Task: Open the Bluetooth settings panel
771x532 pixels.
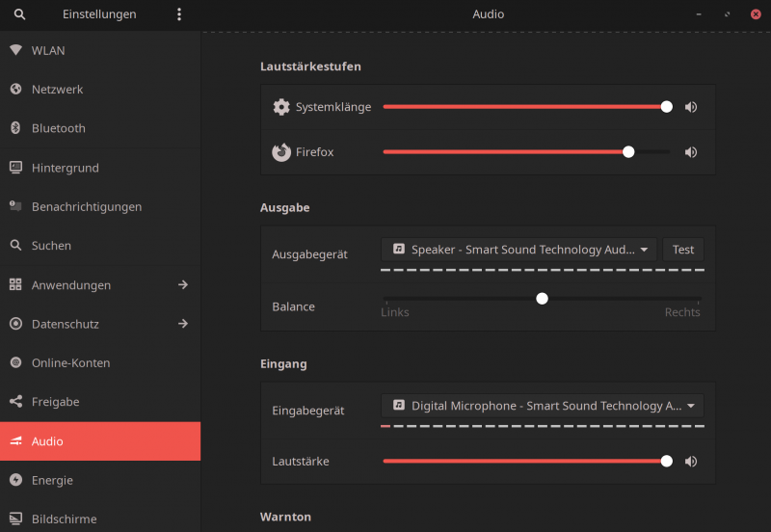Action: [58, 128]
